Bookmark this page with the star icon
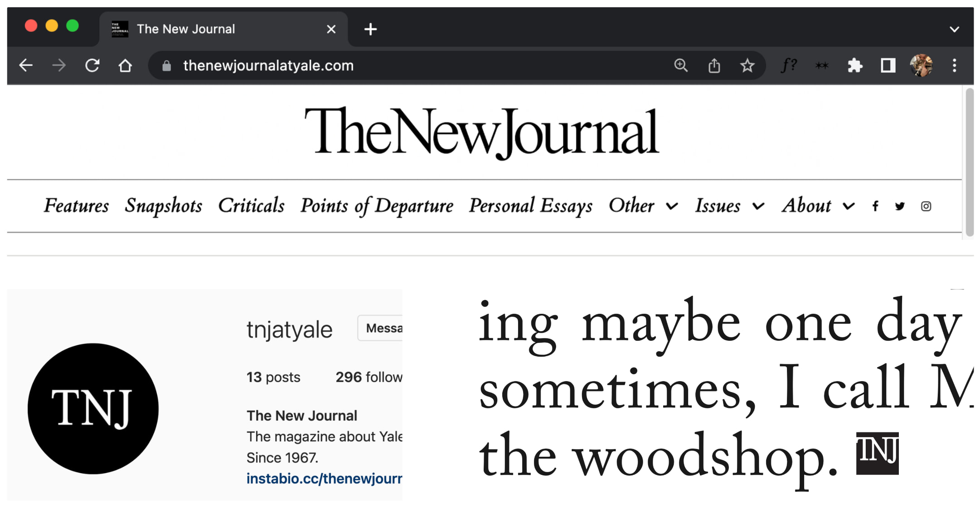Image resolution: width=980 pixels, height=512 pixels. [747, 66]
